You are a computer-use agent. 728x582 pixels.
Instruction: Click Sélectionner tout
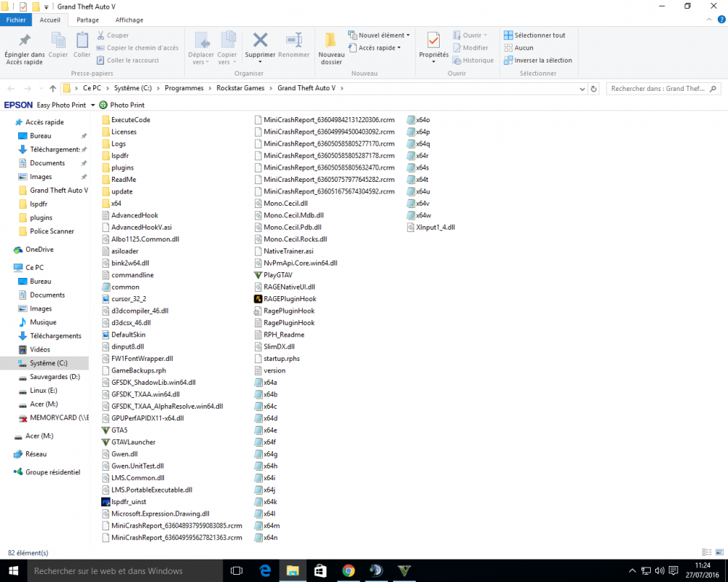coord(535,35)
